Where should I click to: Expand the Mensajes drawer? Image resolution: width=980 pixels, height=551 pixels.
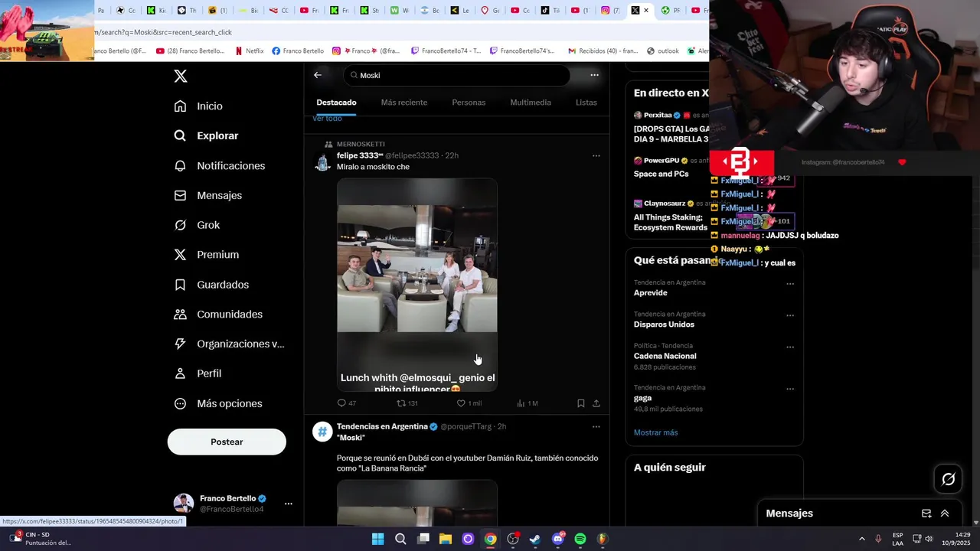[x=945, y=514]
